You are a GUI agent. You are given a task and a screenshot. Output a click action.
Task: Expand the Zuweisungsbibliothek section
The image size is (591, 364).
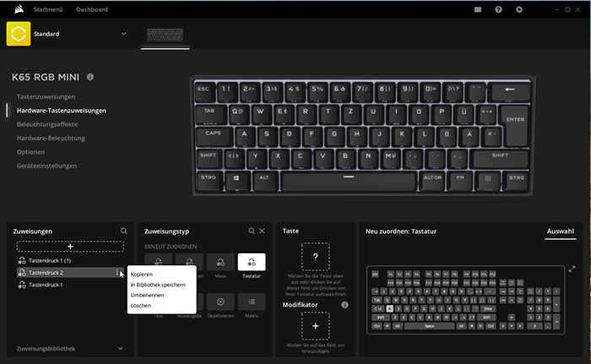click(x=120, y=349)
